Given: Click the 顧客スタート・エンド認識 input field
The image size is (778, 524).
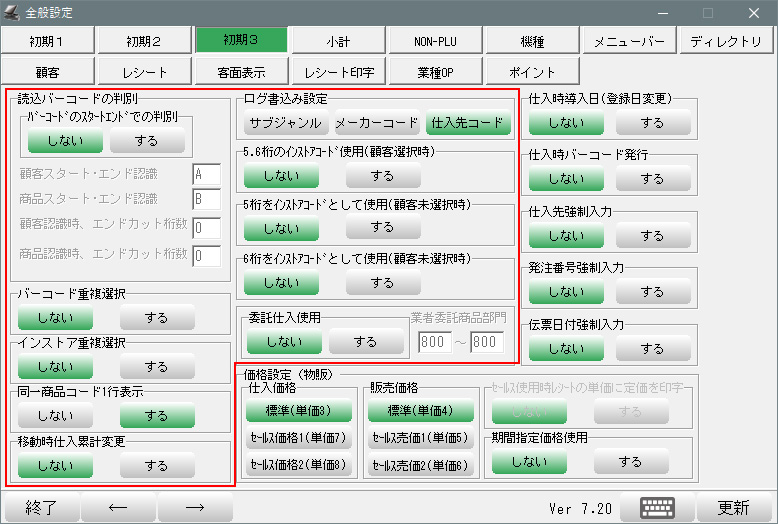Looking at the screenshot, I should click(207, 174).
